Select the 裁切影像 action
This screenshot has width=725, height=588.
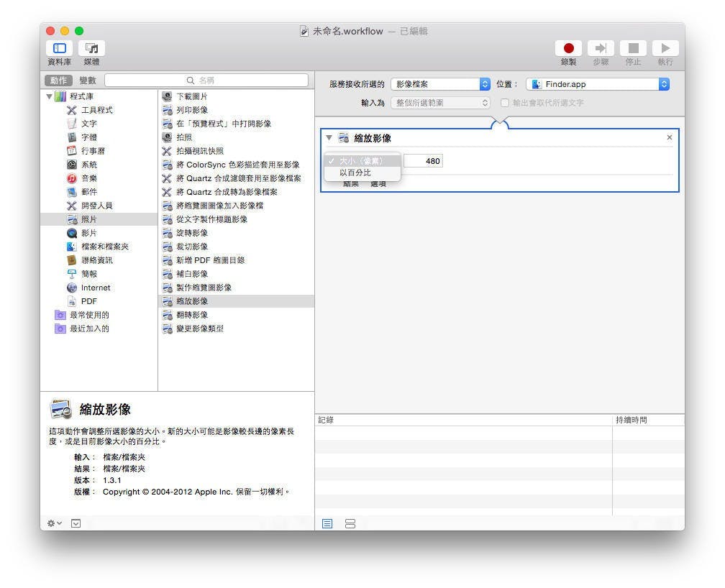pos(191,247)
